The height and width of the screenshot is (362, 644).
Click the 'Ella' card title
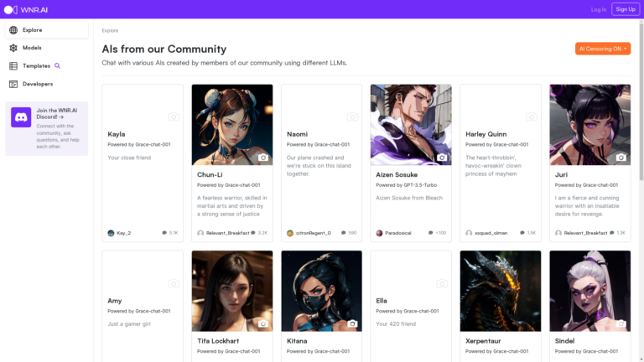coord(382,301)
